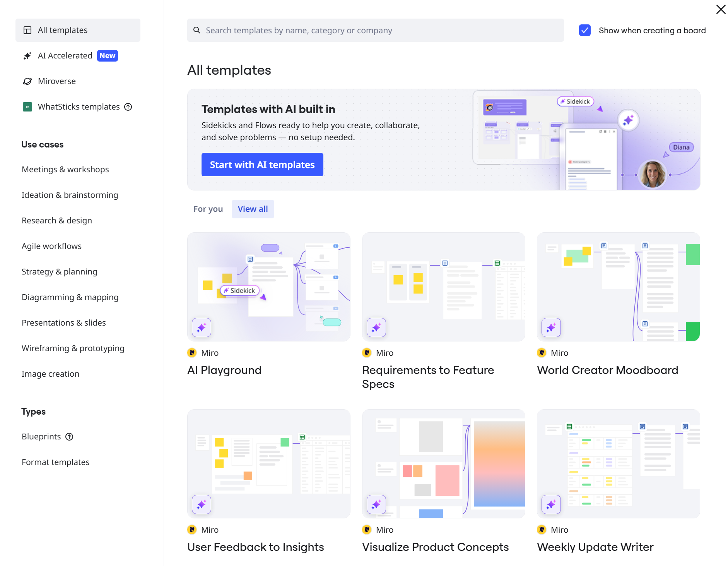Select Research & design category
This screenshot has height=566, width=728.
click(57, 221)
